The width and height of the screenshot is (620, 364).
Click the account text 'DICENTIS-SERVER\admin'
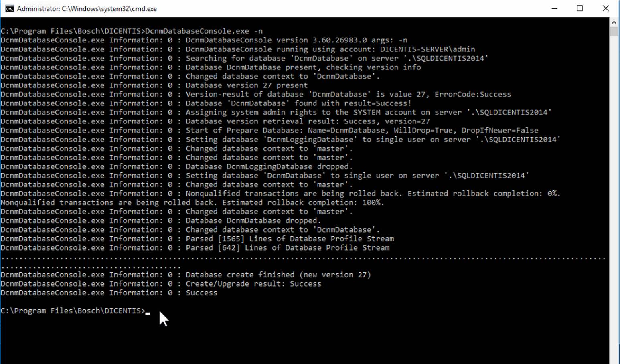[428, 49]
